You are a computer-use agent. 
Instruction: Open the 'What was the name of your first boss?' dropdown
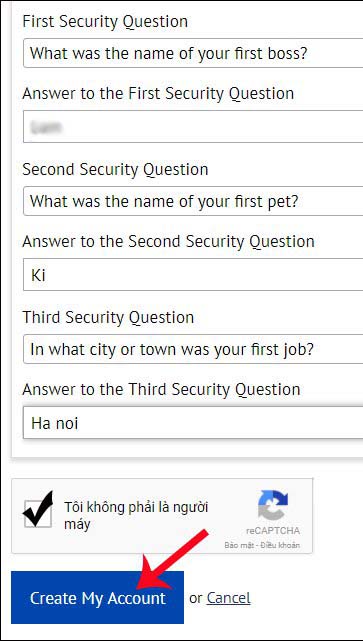click(193, 53)
